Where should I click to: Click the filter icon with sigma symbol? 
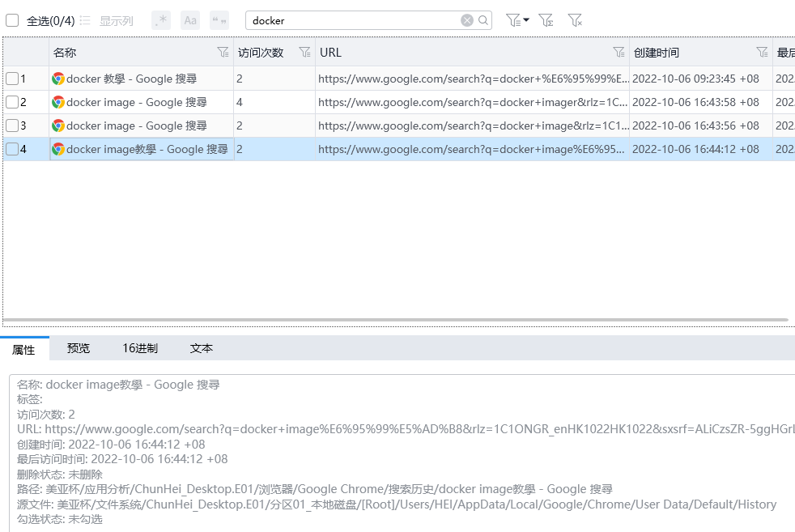point(546,20)
